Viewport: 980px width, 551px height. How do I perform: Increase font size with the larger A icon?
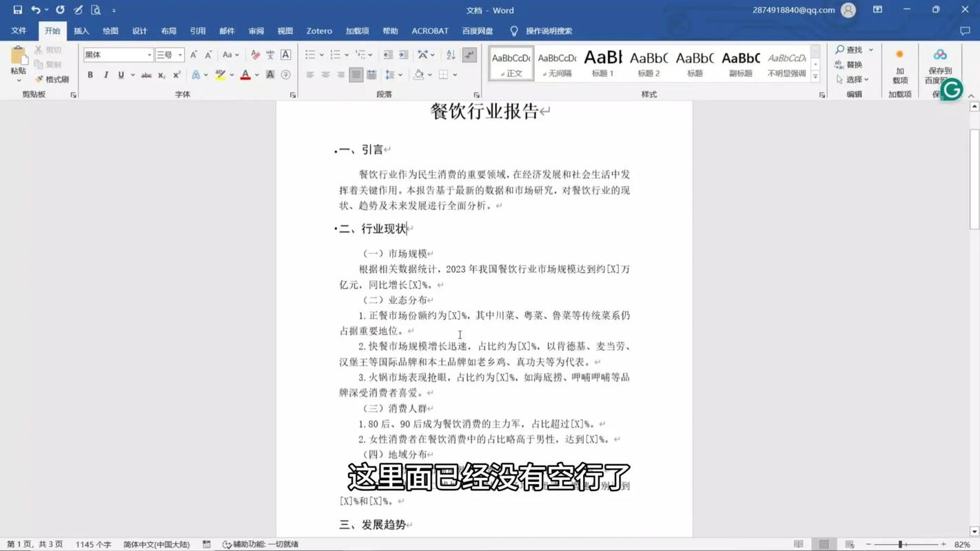pos(194,54)
